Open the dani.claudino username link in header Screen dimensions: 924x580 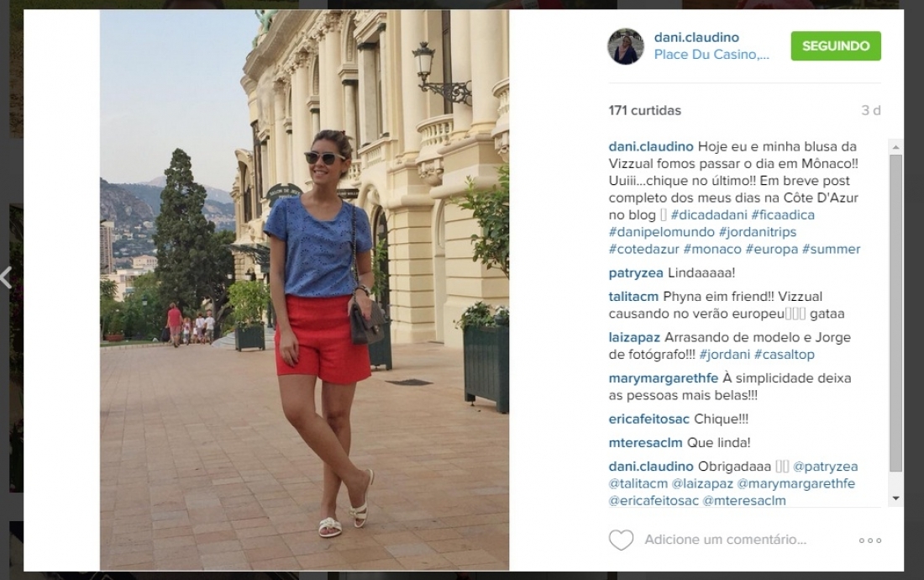click(x=696, y=37)
